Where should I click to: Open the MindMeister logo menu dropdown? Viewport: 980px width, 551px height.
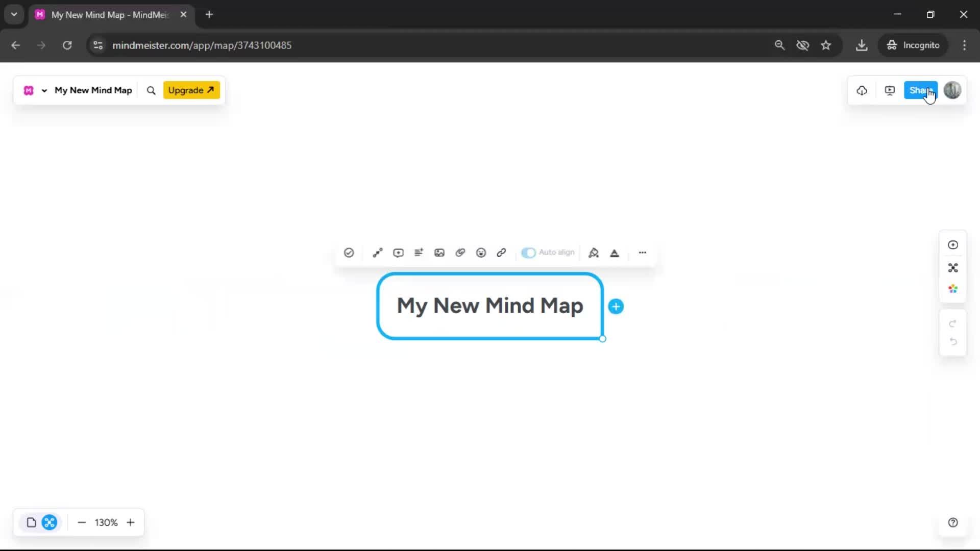pos(35,90)
